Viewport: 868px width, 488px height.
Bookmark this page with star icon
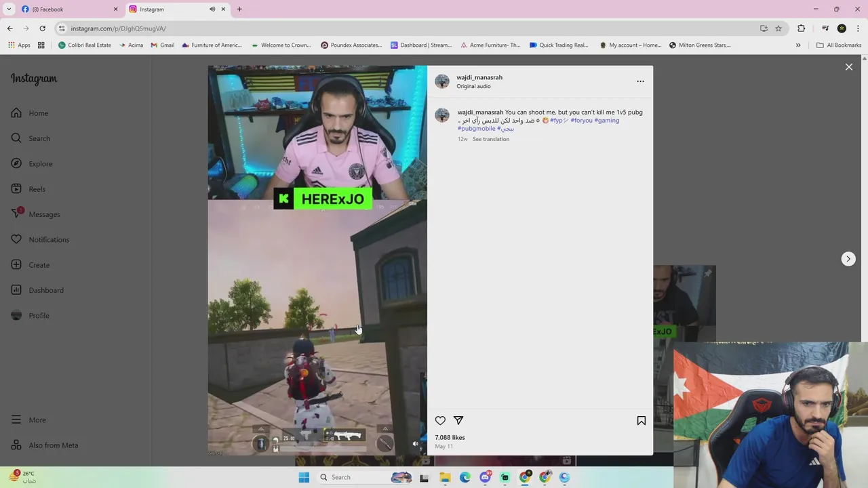[778, 28]
